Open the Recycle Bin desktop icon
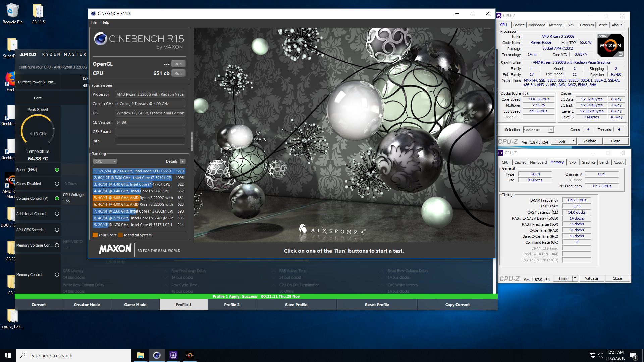This screenshot has width=644, height=362. [x=13, y=14]
